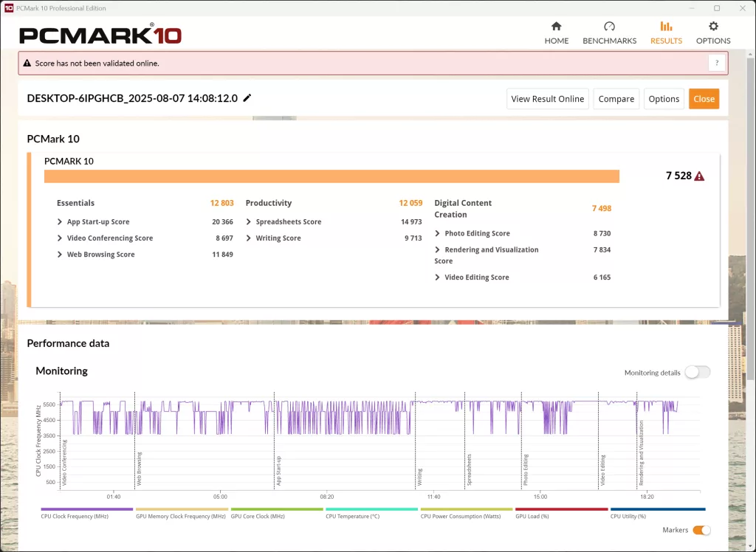Click the Monitoring heading
This screenshot has width=756, height=552.
point(62,370)
